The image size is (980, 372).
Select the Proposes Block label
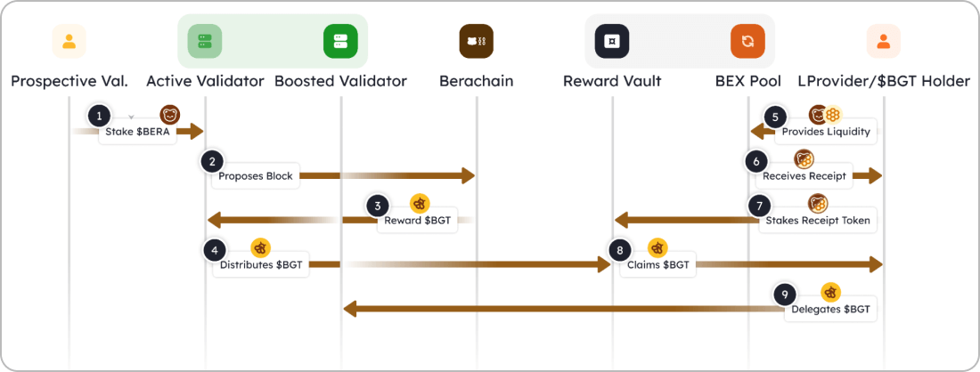[256, 176]
